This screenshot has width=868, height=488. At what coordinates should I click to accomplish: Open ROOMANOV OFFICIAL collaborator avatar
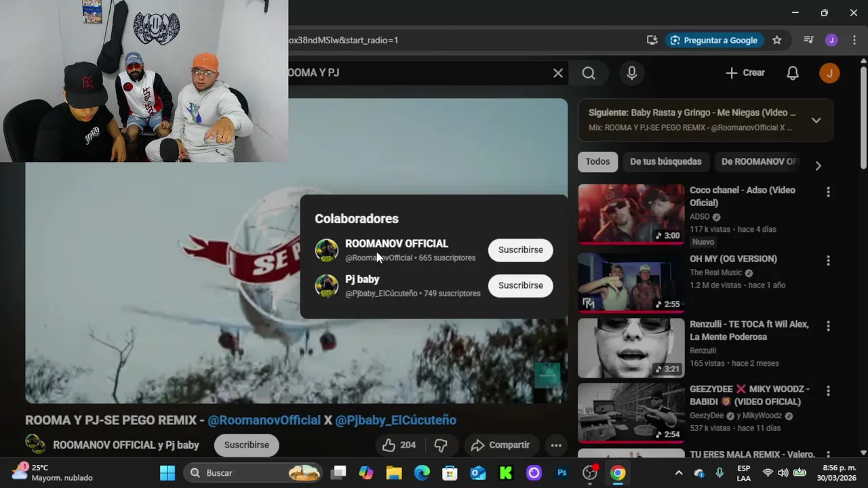(x=326, y=250)
